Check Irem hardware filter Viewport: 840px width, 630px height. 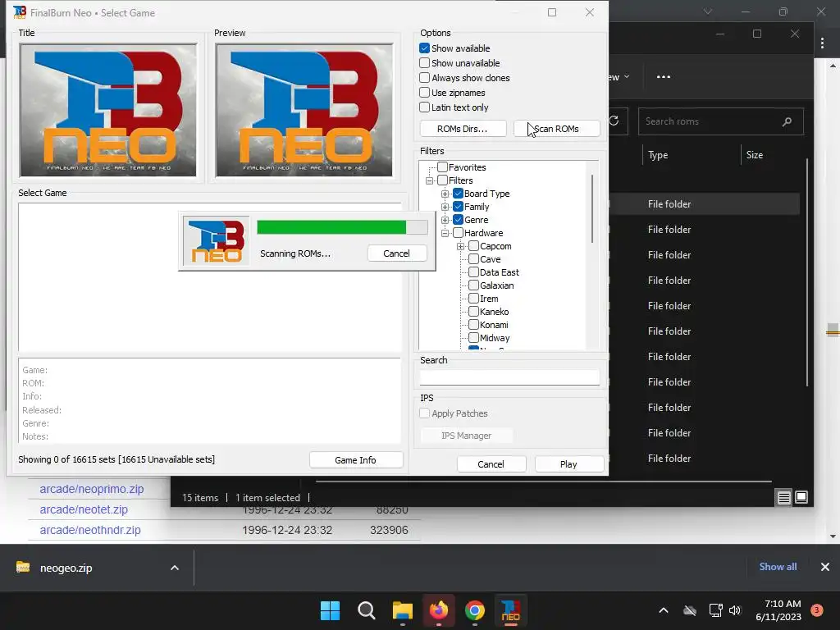point(473,299)
